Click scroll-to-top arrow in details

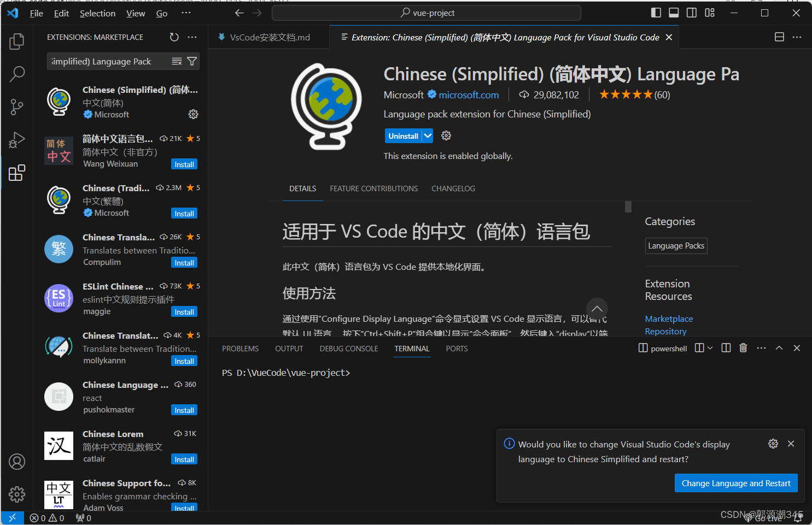click(x=597, y=309)
